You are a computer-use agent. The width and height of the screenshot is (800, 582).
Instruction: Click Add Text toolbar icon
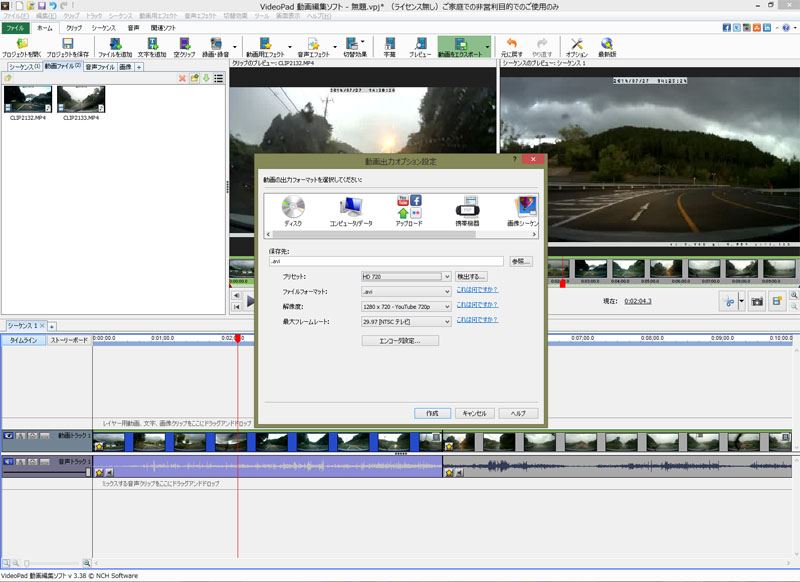pos(152,47)
